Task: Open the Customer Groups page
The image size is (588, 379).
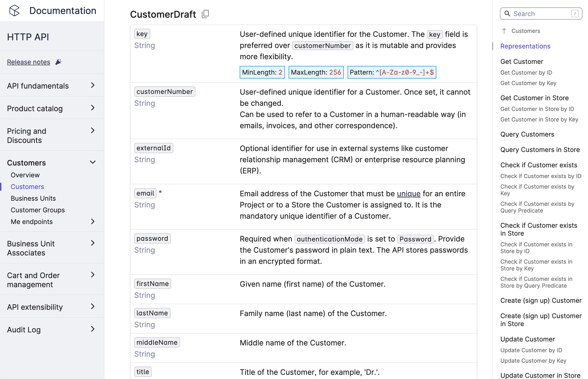Action: (38, 210)
